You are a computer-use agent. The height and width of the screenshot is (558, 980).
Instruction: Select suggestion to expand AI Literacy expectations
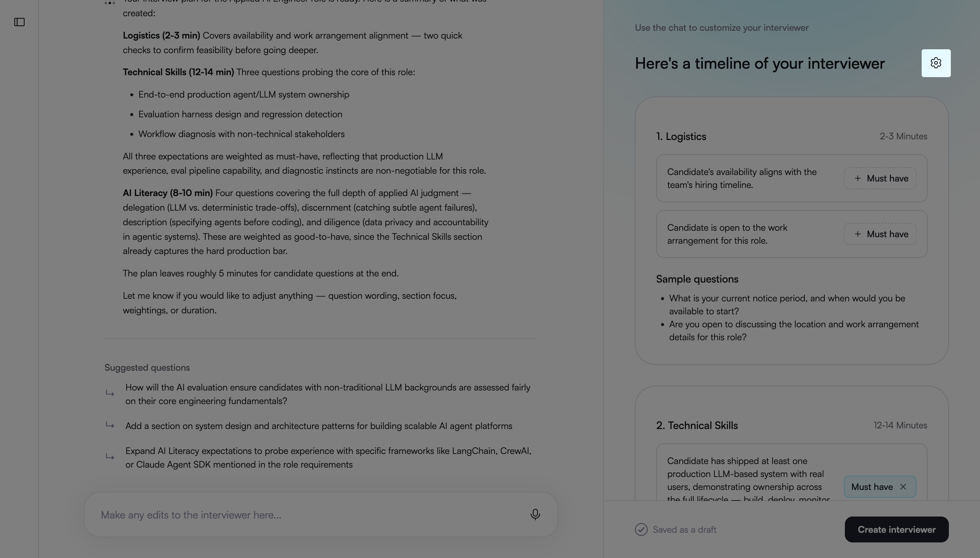pyautogui.click(x=328, y=458)
